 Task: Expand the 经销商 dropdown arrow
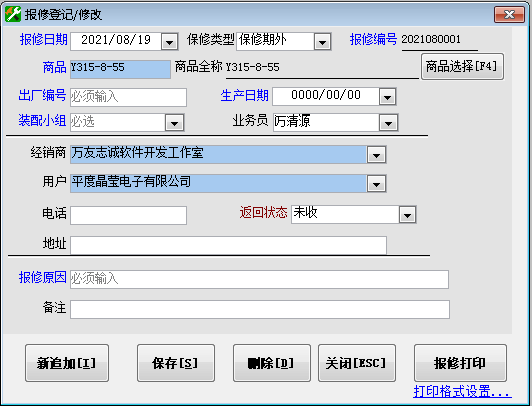(376, 154)
